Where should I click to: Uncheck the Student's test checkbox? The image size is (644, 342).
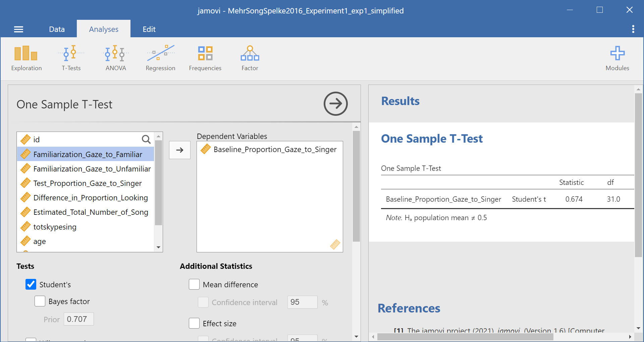coord(31,284)
